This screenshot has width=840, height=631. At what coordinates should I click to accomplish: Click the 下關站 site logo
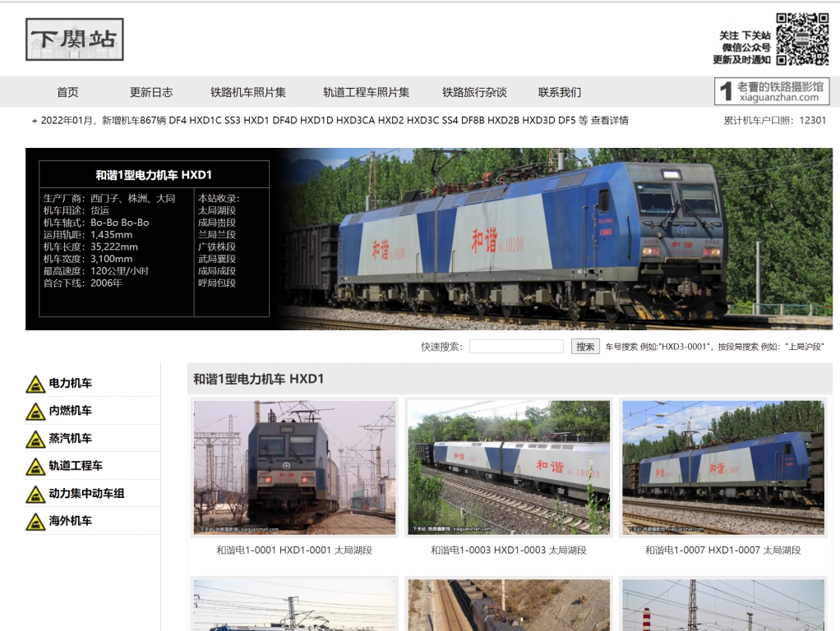tap(75, 39)
